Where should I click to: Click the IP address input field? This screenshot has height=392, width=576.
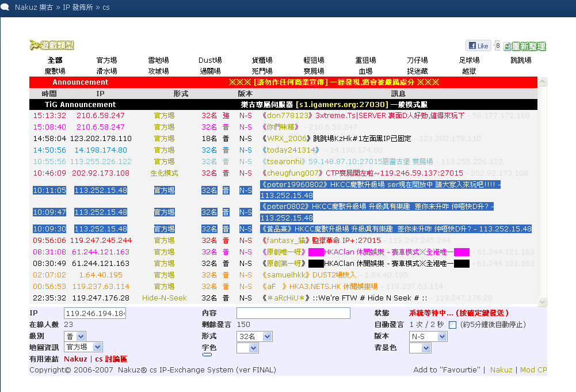tap(95, 313)
